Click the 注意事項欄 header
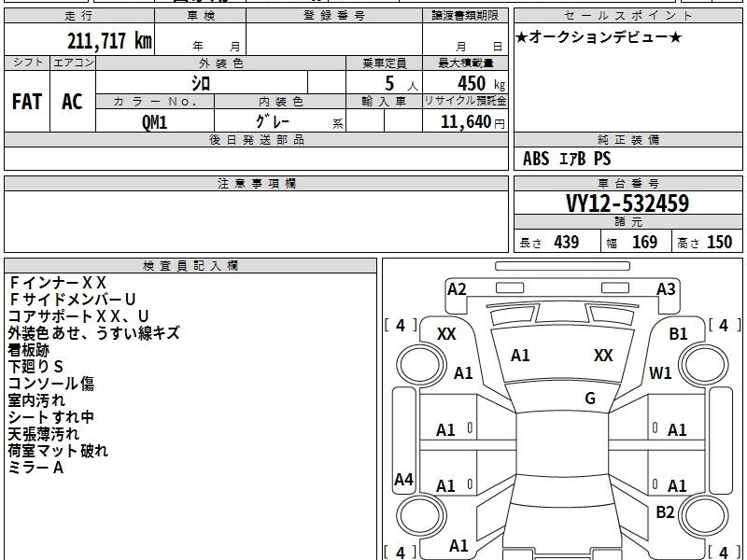 point(256,184)
